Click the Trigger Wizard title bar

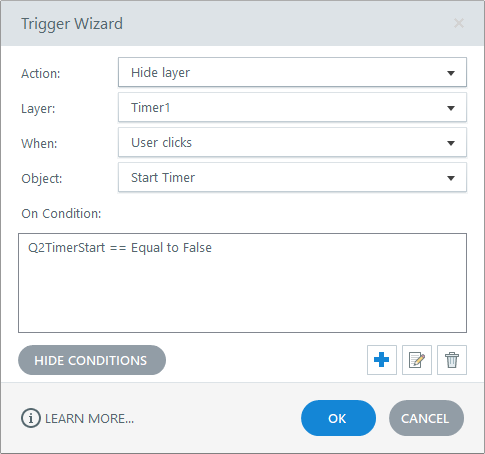click(x=233, y=23)
